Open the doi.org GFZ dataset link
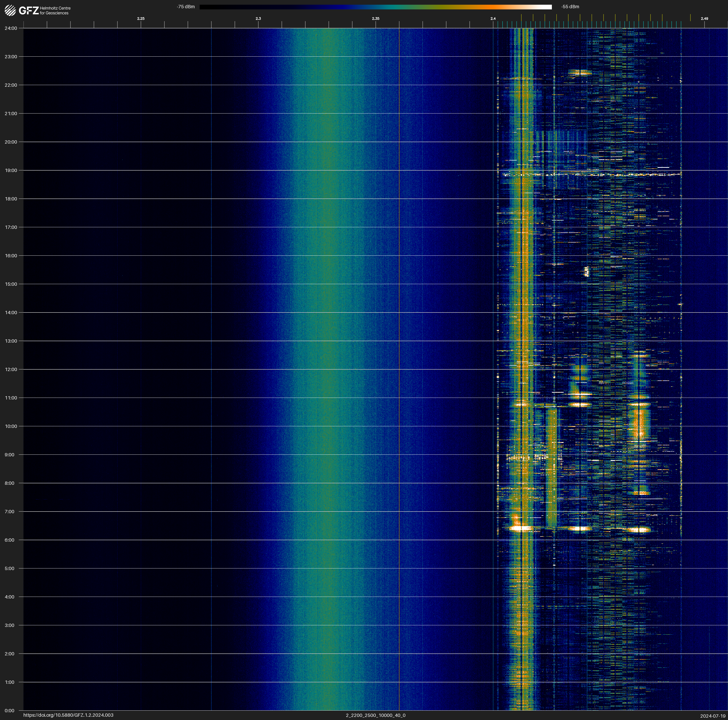This screenshot has width=728, height=720. 68,715
